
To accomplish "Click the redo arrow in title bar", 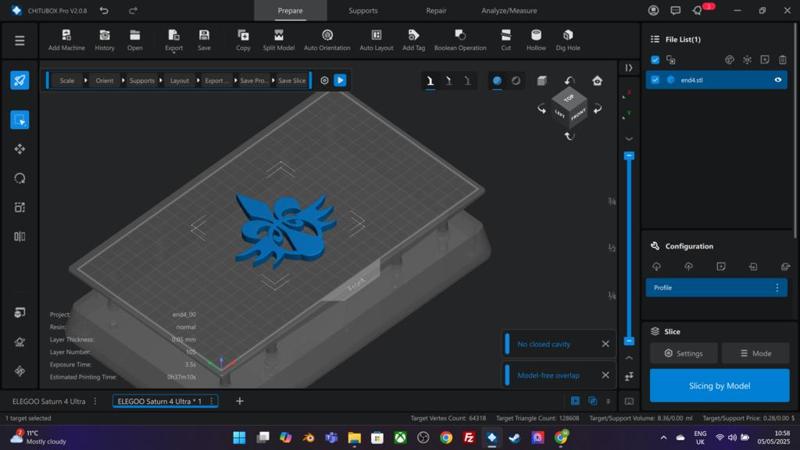I will 133,10.
